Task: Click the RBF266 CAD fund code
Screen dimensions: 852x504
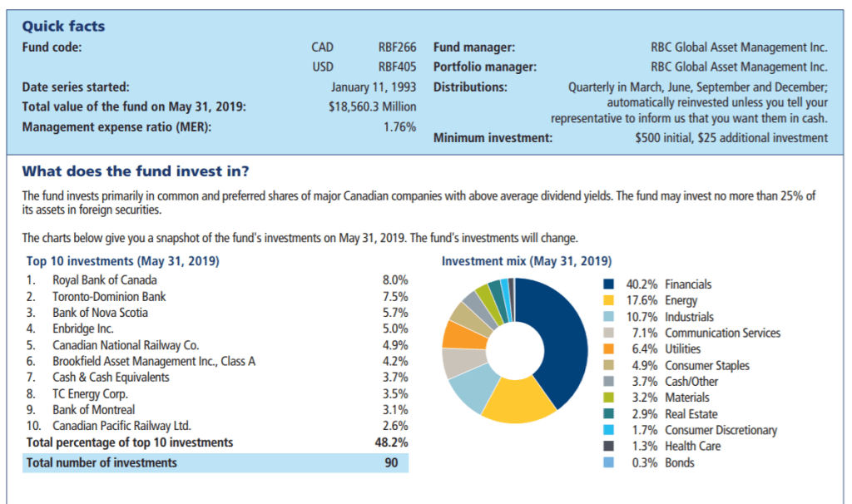Action: click(x=397, y=47)
